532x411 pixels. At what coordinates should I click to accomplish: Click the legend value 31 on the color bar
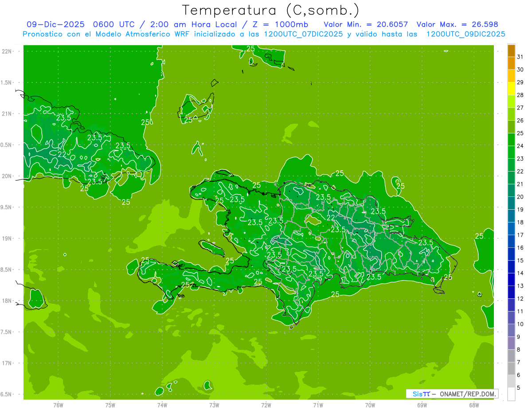tap(520, 57)
